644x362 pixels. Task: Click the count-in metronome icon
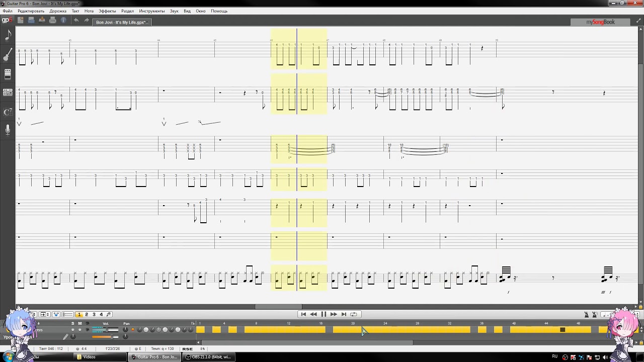pyautogui.click(x=595, y=315)
